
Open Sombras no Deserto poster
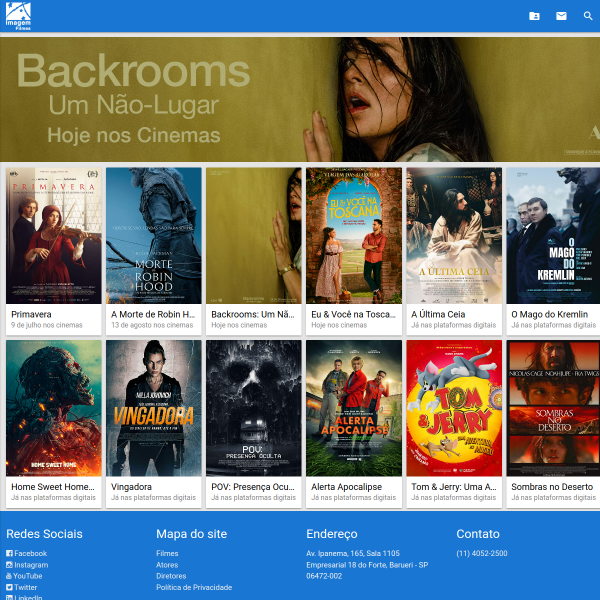(x=553, y=408)
